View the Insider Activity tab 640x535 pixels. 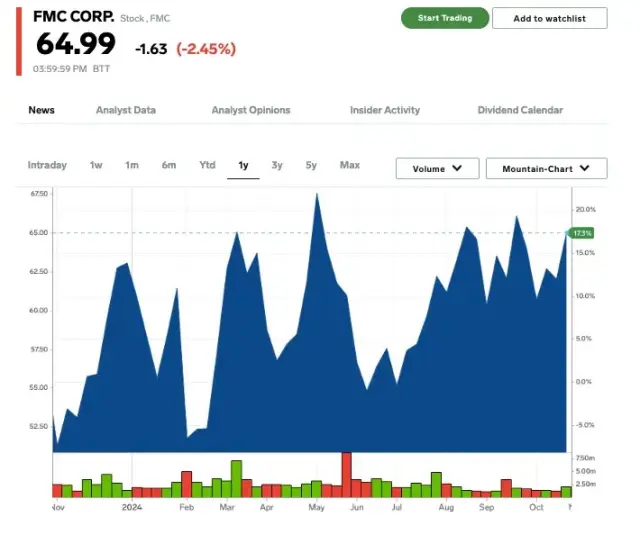(x=384, y=110)
